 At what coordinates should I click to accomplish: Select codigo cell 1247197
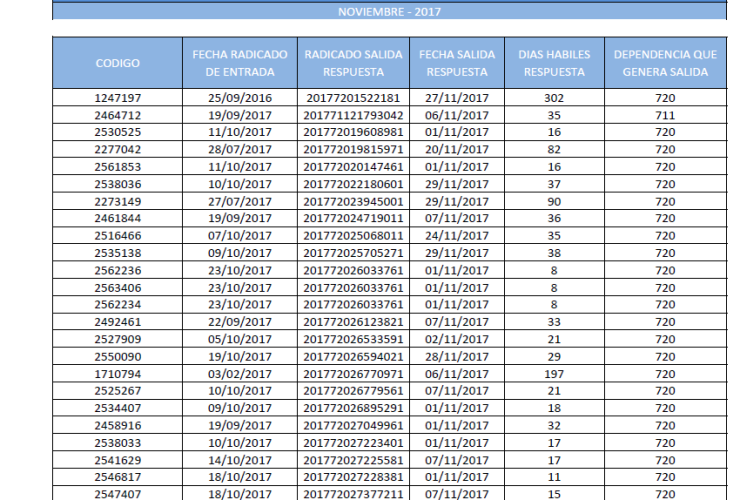118,98
